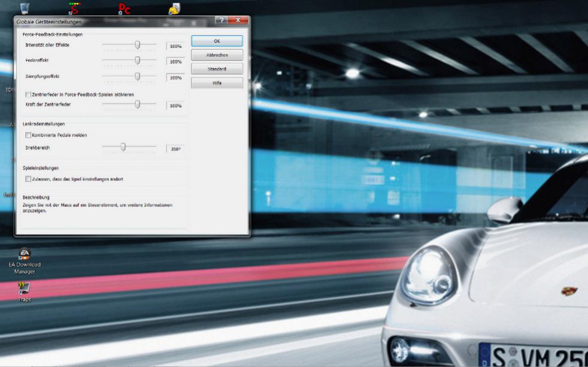
Task: Open the yellow hard-hat shortcut icon
Action: pyautogui.click(x=174, y=8)
